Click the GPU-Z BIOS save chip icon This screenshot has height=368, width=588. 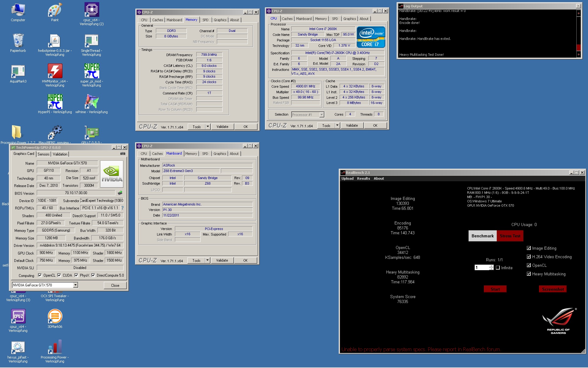click(120, 193)
